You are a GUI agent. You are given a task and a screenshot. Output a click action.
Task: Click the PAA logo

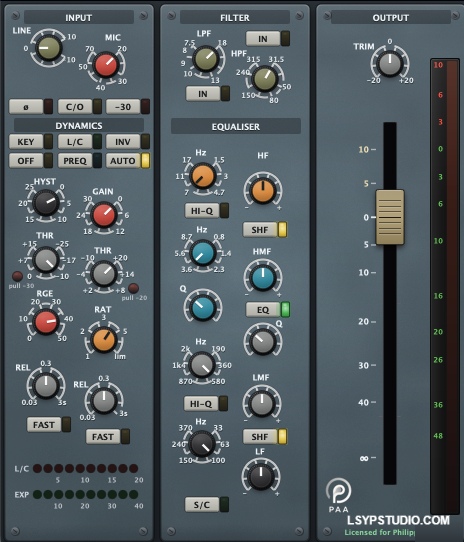pos(338,495)
